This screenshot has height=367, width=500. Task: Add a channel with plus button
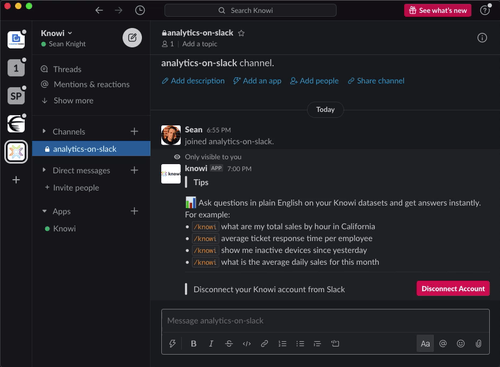click(x=134, y=131)
